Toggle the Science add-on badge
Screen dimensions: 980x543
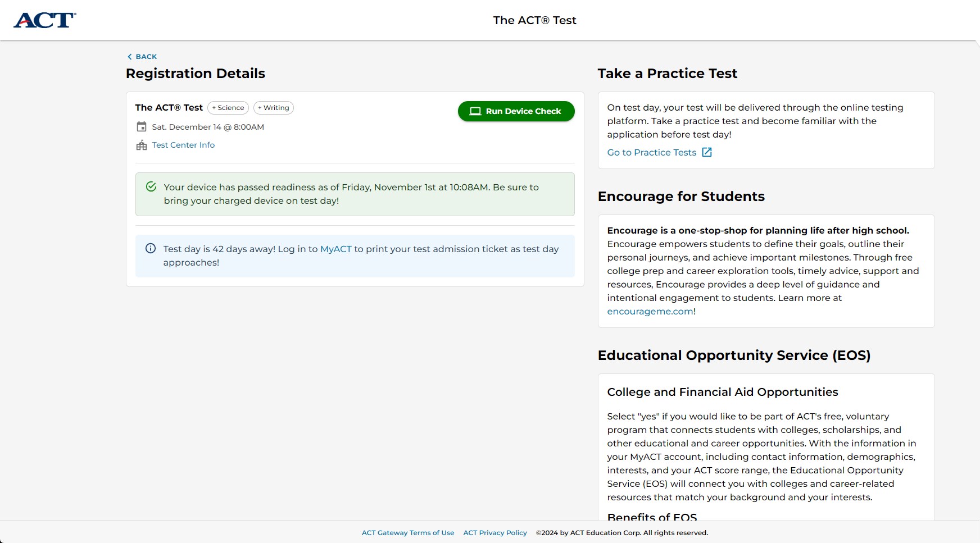click(228, 107)
